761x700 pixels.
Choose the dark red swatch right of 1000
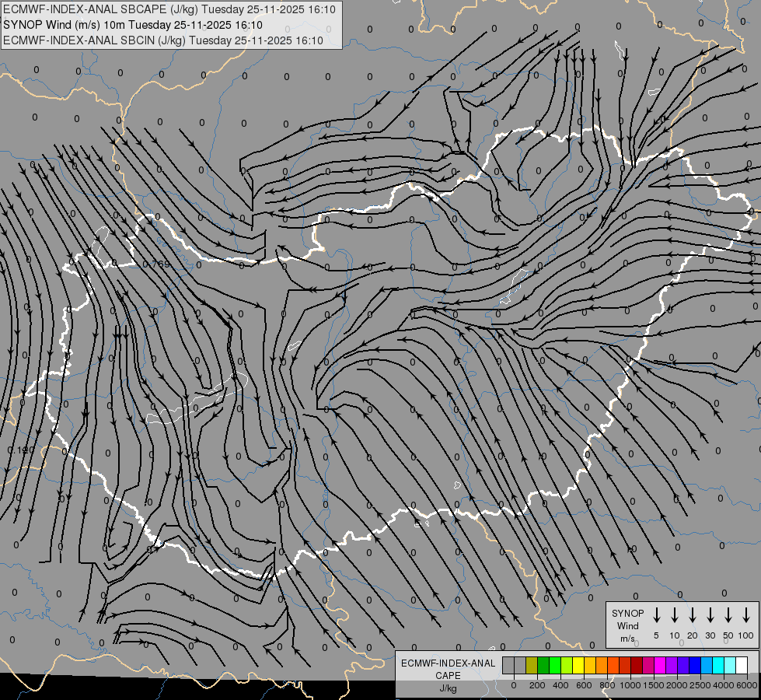click(637, 665)
